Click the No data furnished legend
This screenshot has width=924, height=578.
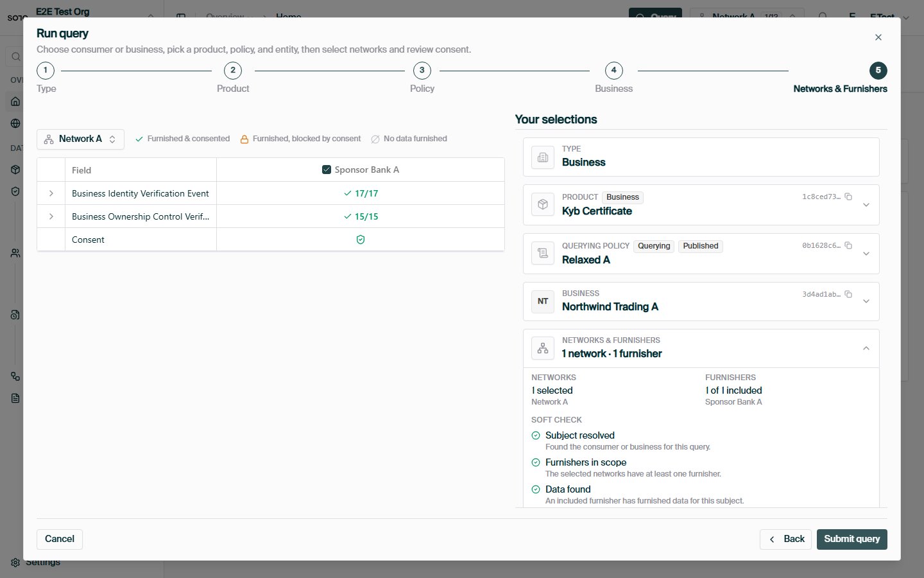point(409,139)
